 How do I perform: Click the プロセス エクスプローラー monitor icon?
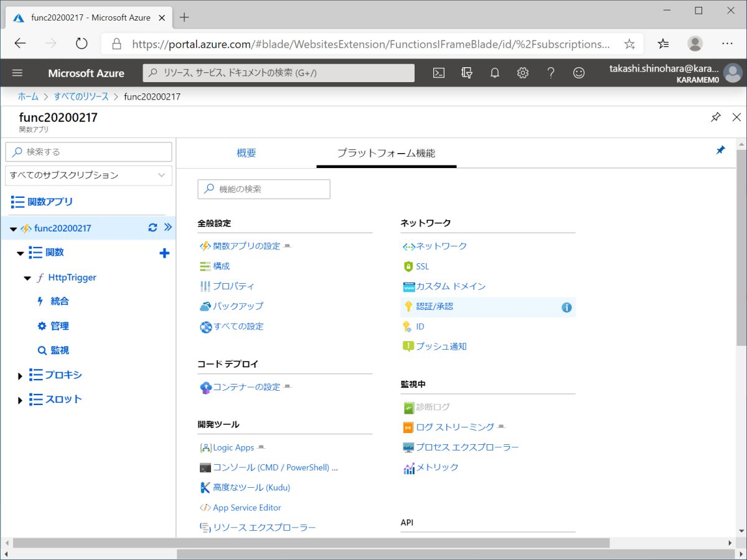[408, 447]
